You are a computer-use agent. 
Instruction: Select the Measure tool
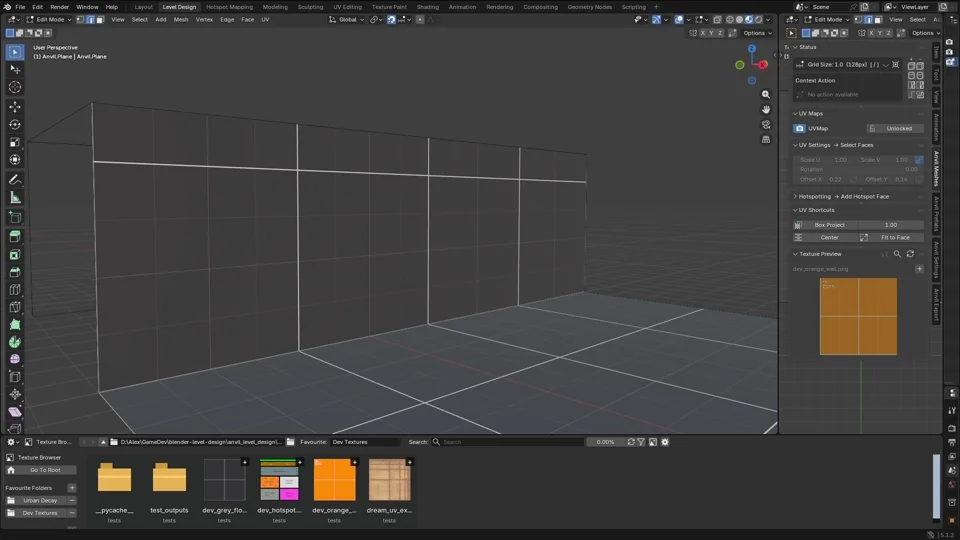pyautogui.click(x=15, y=198)
